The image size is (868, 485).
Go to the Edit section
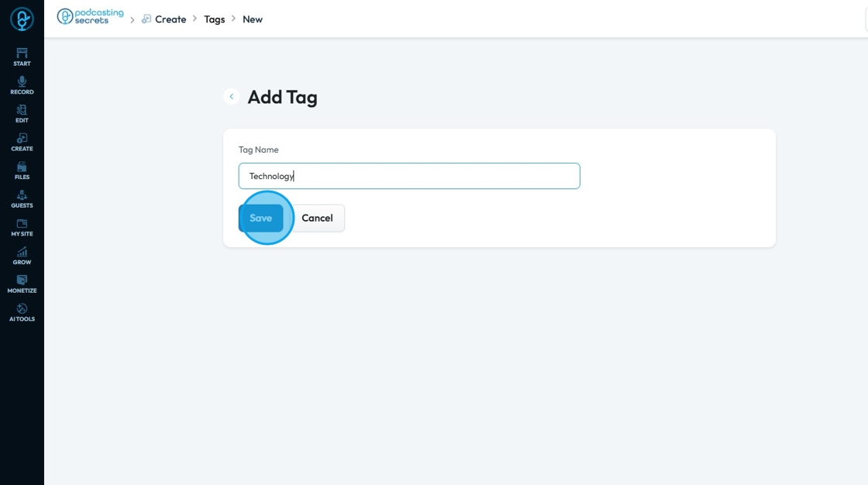[22, 114]
